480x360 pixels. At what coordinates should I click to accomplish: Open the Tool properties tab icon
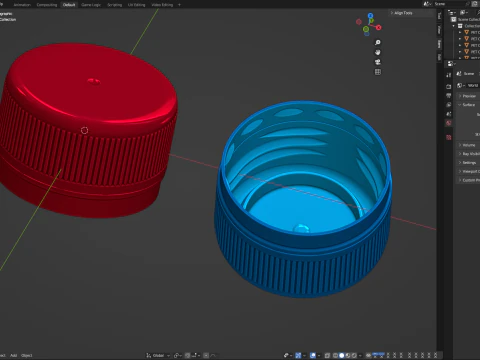click(449, 75)
